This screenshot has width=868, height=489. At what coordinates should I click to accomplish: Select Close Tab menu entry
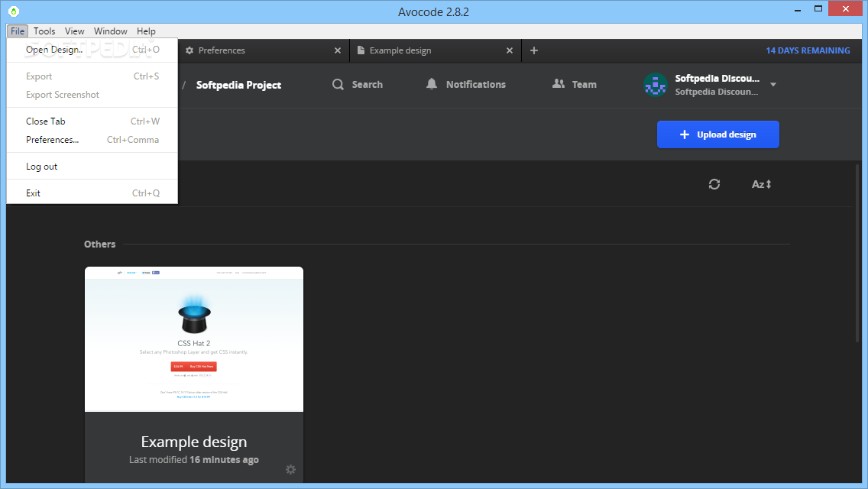[92, 121]
